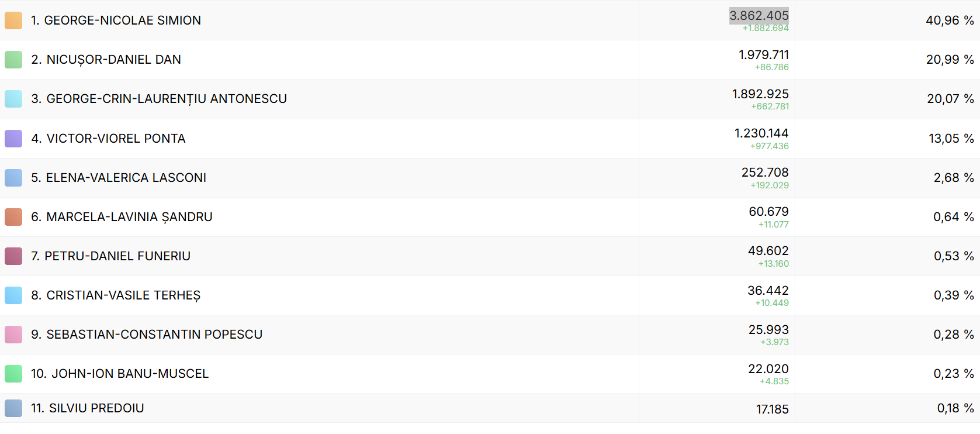The height and width of the screenshot is (434, 980).
Task: Select the mint green swatch for Banu-Muscel
Action: tap(13, 374)
